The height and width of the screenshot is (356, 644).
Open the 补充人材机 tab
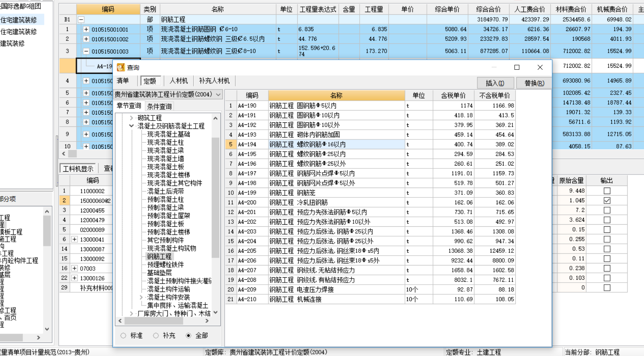coord(214,81)
